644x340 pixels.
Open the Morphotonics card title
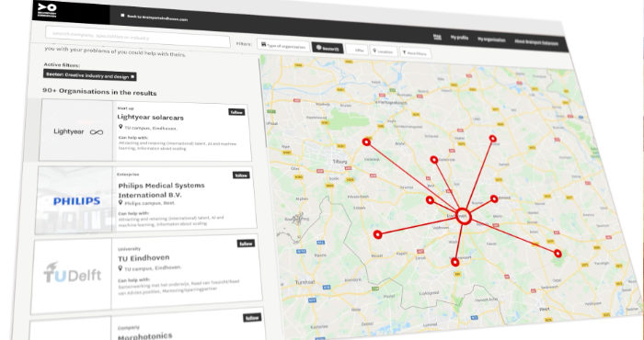click(x=144, y=336)
